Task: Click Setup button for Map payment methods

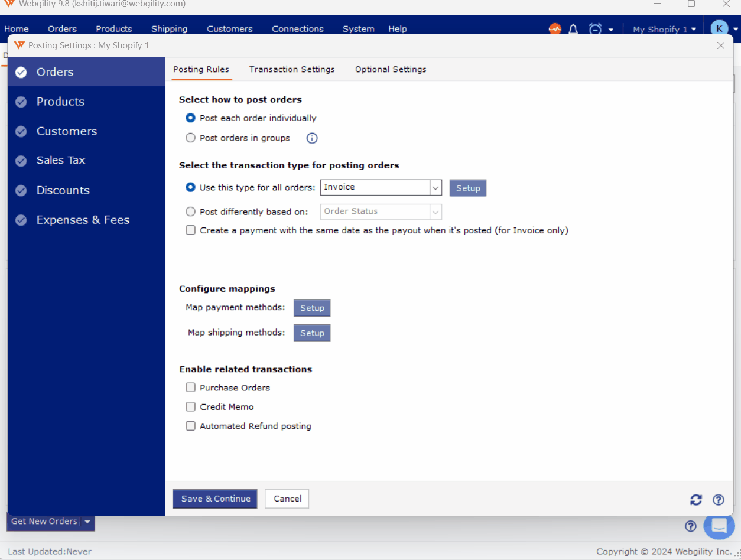Action: pos(312,308)
